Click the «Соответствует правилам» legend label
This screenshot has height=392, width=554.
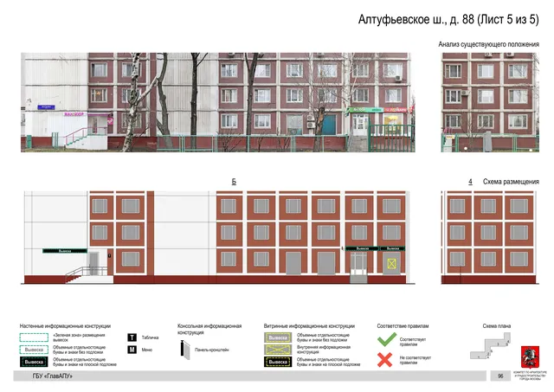413,342
